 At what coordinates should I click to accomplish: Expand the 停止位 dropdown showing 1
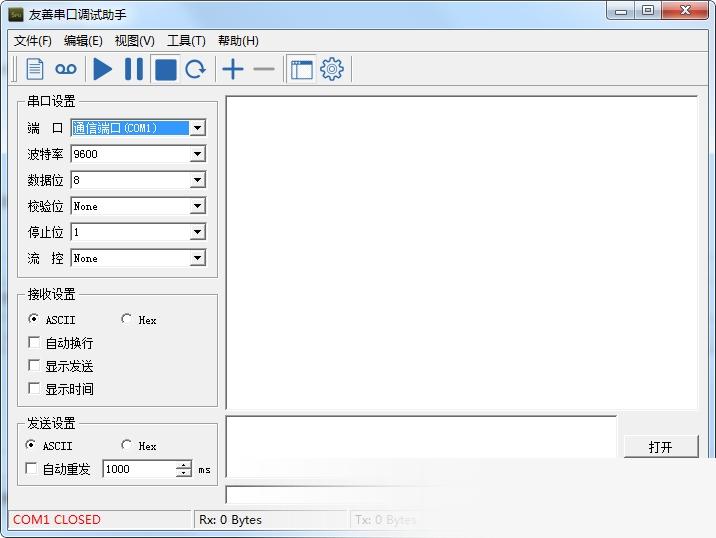point(197,232)
